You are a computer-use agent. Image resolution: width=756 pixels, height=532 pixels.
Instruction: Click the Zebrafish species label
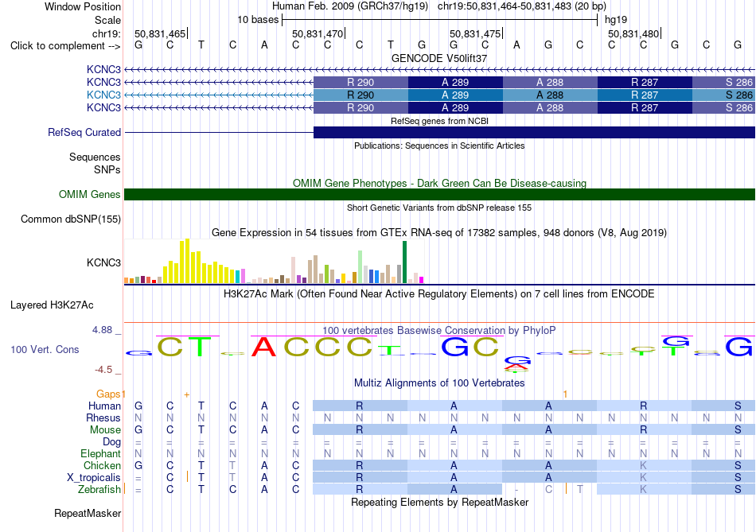point(99,489)
